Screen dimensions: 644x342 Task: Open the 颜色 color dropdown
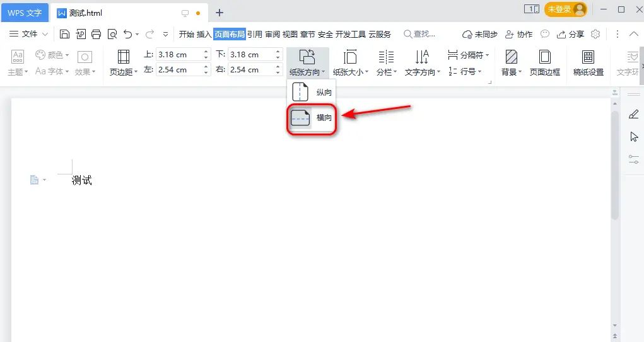click(x=52, y=55)
